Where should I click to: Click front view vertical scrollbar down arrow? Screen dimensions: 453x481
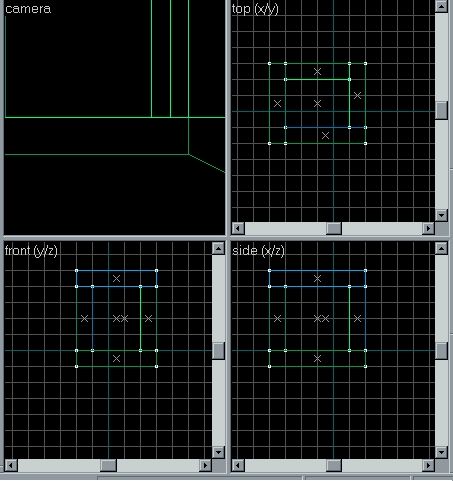click(x=218, y=452)
